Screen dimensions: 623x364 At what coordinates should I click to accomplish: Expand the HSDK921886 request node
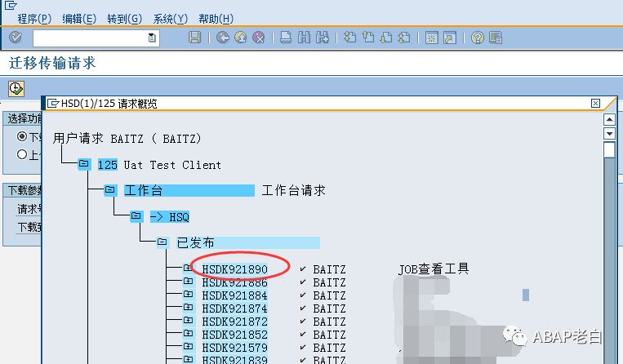coord(188,282)
